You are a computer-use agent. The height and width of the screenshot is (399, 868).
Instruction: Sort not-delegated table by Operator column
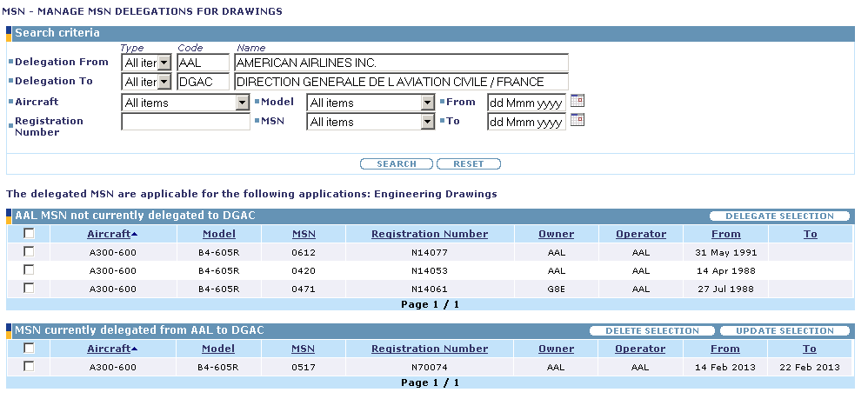click(641, 234)
